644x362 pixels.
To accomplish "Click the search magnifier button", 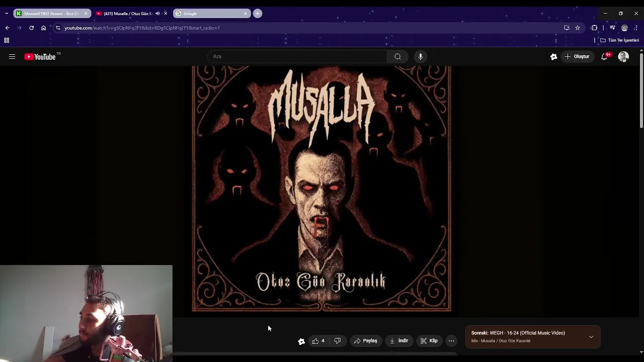I will click(x=397, y=57).
